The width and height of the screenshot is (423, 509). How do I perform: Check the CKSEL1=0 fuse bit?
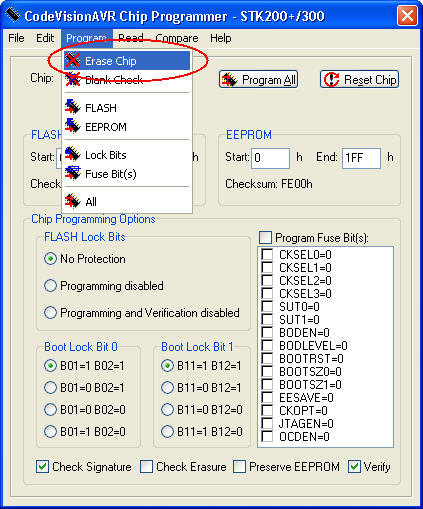tap(267, 267)
